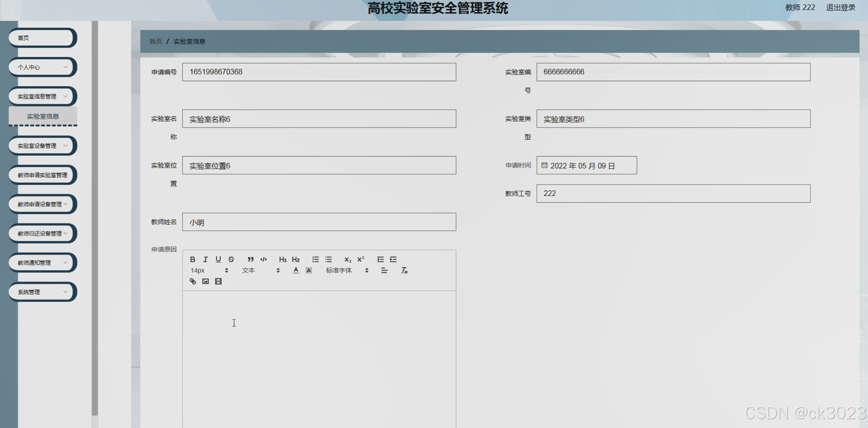Toggle underline formatting in the editor
Screen dimensions: 868x428
click(218, 259)
